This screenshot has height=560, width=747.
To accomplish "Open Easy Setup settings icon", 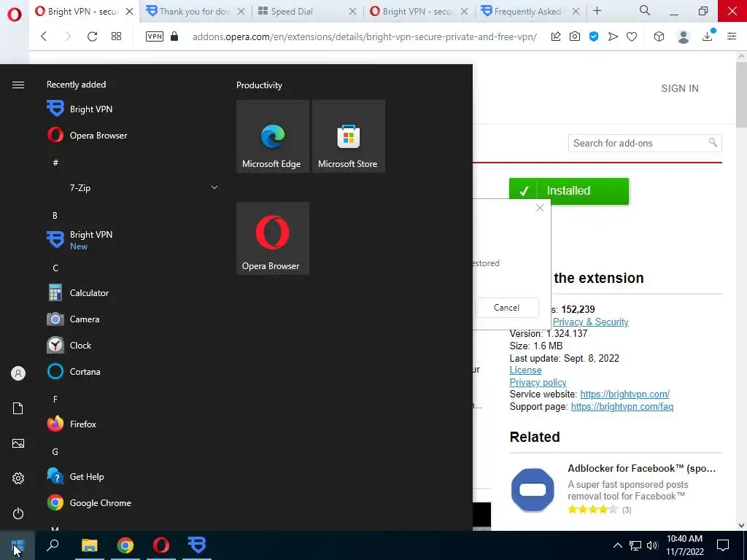I will (x=732, y=36).
